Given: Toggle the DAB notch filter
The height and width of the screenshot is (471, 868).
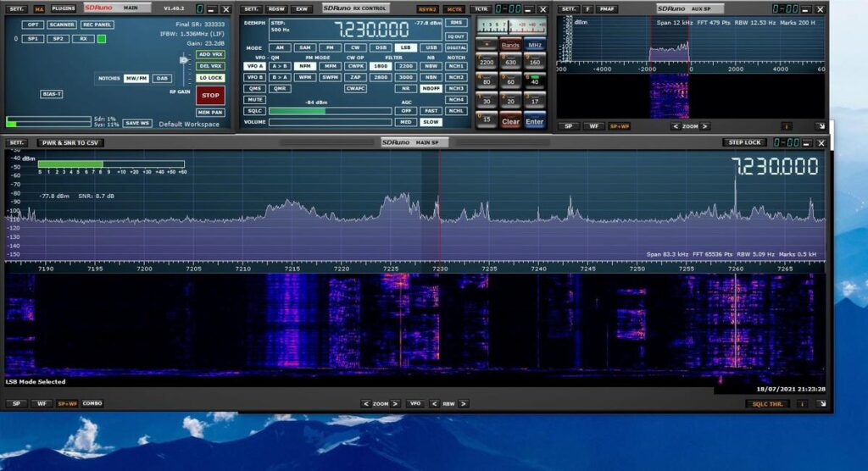Looking at the screenshot, I should pyautogui.click(x=162, y=79).
